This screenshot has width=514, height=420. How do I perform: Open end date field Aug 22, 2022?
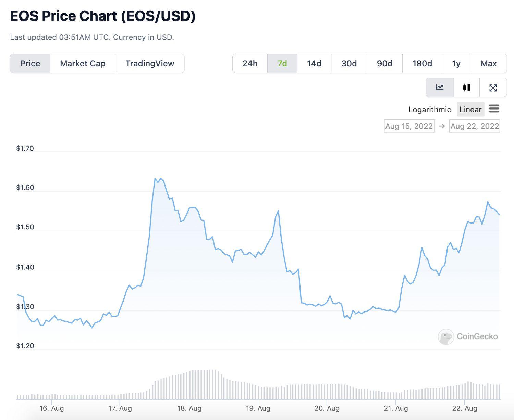[x=474, y=126]
